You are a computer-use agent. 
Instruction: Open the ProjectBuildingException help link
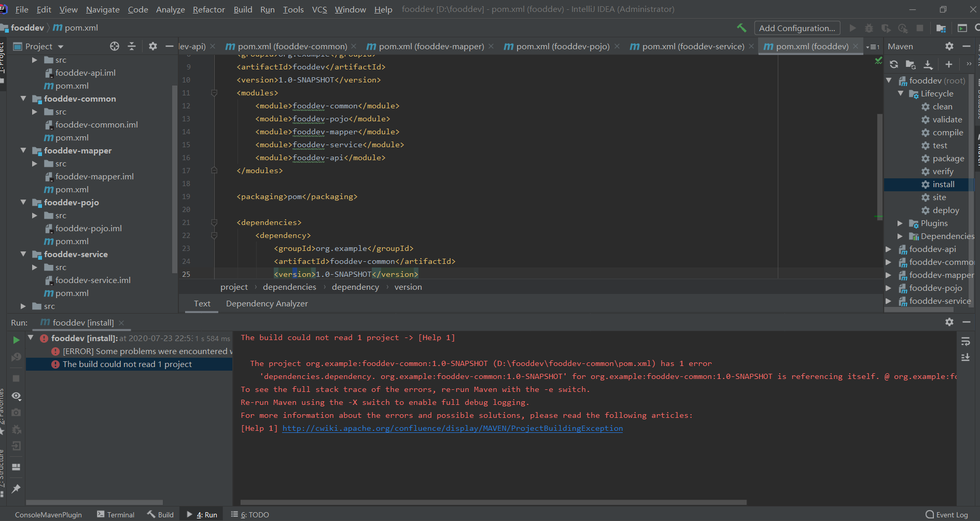452,428
